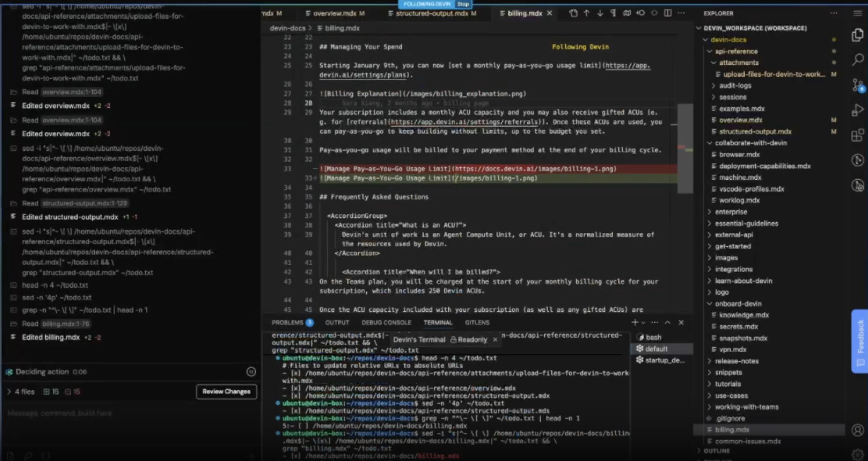Click Stop on Following Devin banner
Screen dimensions: 868x461
(x=463, y=4)
